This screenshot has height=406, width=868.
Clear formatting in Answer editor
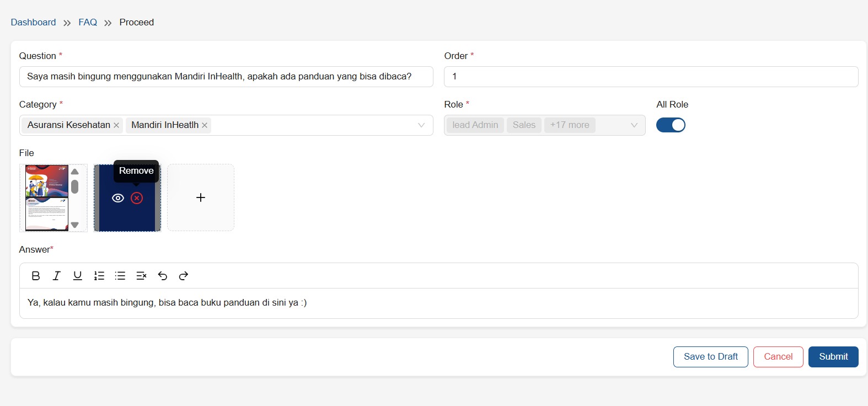pyautogui.click(x=141, y=276)
